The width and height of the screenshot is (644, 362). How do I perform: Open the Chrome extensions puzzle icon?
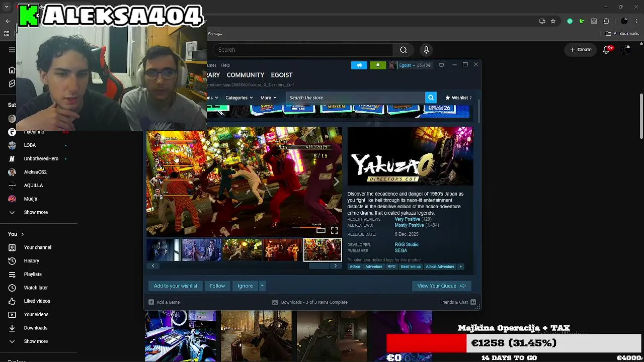[x=606, y=21]
